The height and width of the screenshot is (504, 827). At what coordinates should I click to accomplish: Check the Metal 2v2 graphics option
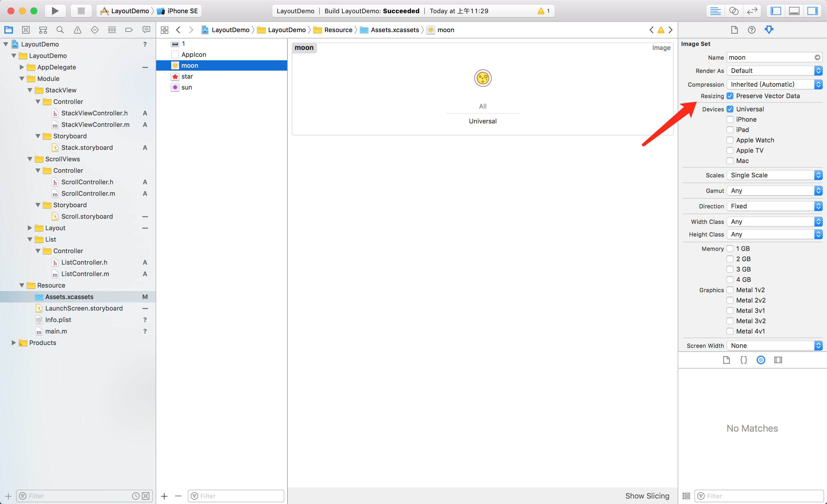click(x=730, y=300)
